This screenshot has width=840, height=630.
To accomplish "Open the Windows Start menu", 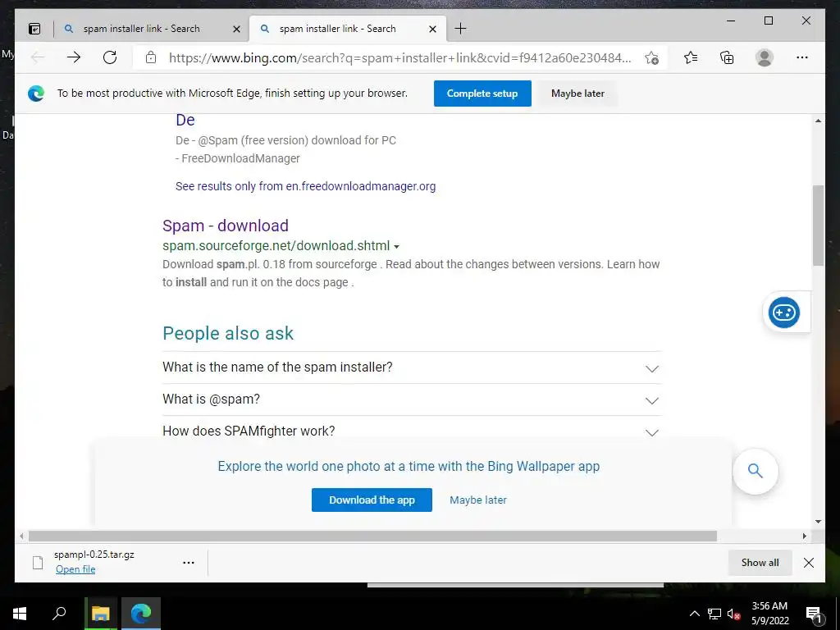I will pos(20,614).
